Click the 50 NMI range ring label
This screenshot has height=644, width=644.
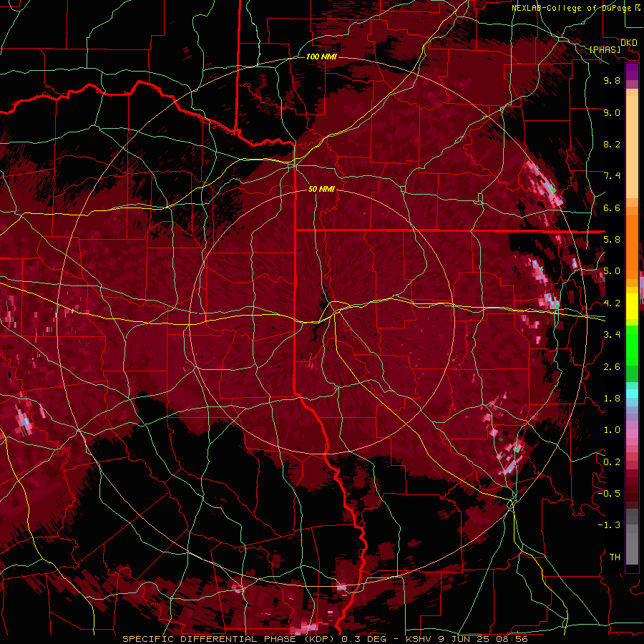click(x=321, y=189)
